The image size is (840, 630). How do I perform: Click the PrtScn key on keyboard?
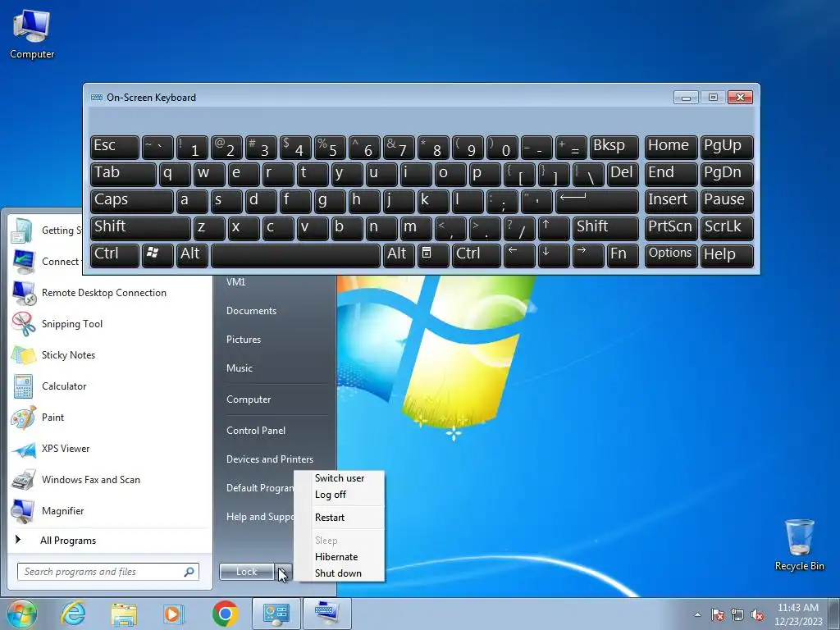coord(671,228)
